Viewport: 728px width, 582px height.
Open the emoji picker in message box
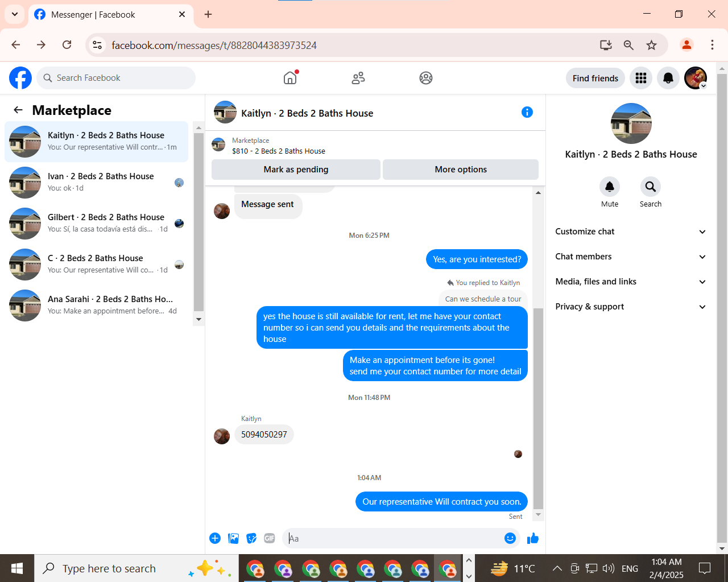pyautogui.click(x=510, y=538)
